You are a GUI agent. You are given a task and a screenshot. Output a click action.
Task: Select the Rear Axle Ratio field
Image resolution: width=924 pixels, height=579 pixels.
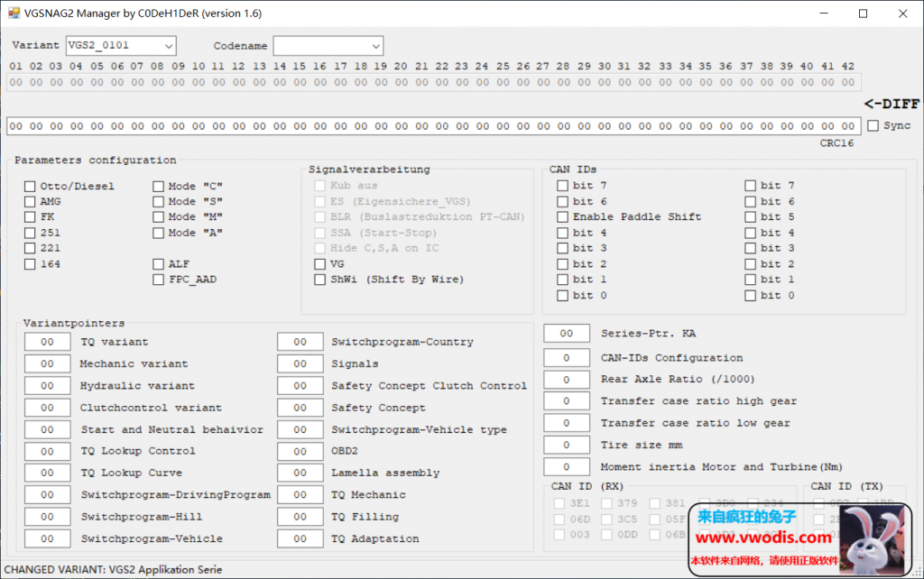click(x=567, y=380)
